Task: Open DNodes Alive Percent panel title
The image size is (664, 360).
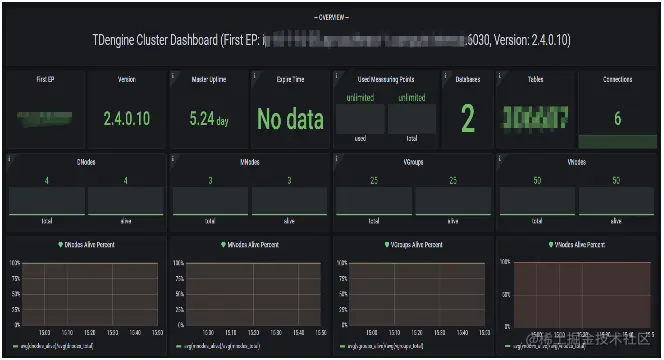Action: click(x=89, y=245)
